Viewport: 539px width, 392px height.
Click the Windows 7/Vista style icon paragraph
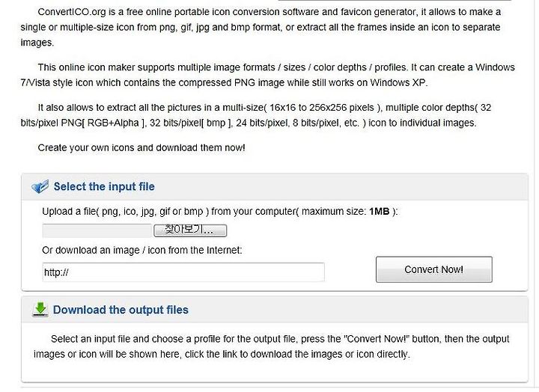(268, 75)
